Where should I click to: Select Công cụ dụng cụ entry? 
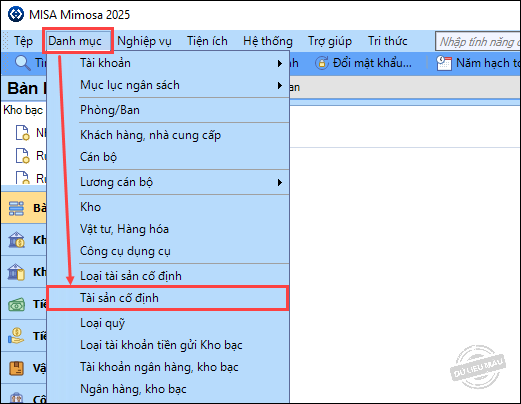(125, 251)
